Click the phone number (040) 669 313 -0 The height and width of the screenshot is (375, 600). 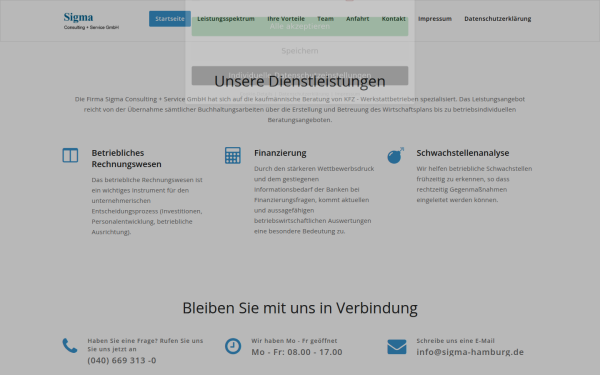coord(122,360)
